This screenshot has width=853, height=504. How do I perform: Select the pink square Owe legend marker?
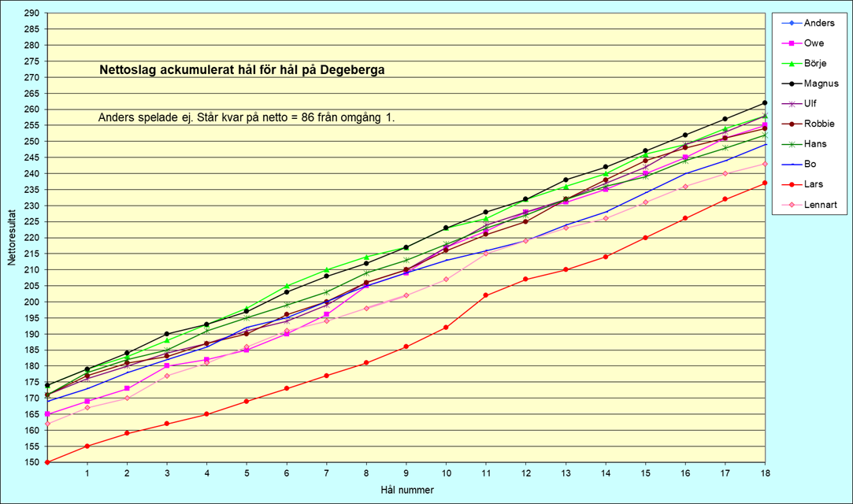tap(788, 43)
